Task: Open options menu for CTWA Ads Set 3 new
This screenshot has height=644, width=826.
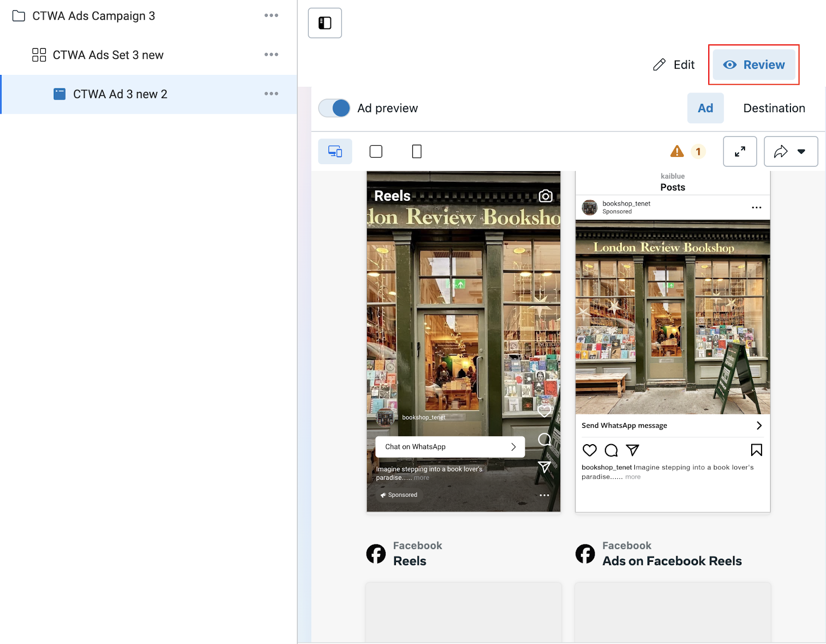Action: point(271,55)
